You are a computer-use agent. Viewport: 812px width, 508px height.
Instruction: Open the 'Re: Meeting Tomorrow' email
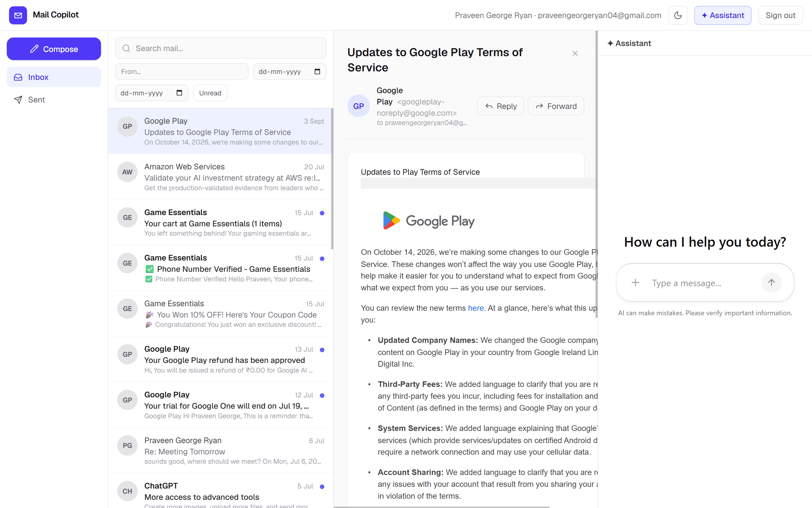pyautogui.click(x=220, y=450)
